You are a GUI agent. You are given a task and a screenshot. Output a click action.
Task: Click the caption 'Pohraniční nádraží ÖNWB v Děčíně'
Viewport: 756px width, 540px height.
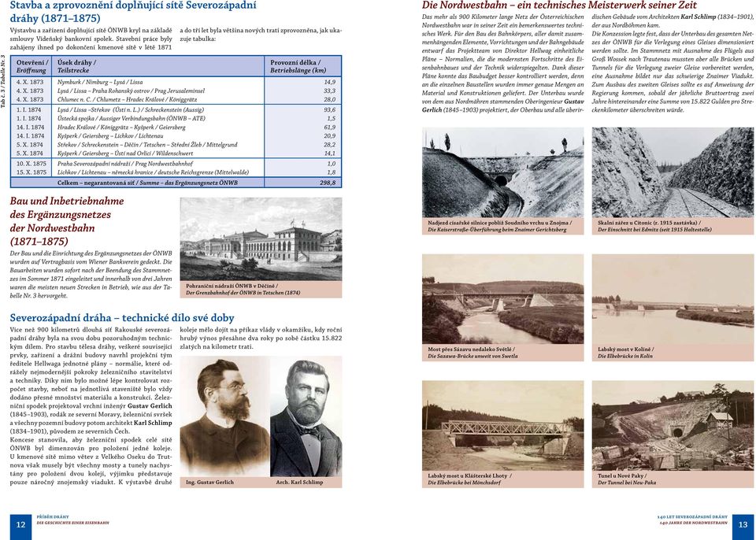coord(232,286)
